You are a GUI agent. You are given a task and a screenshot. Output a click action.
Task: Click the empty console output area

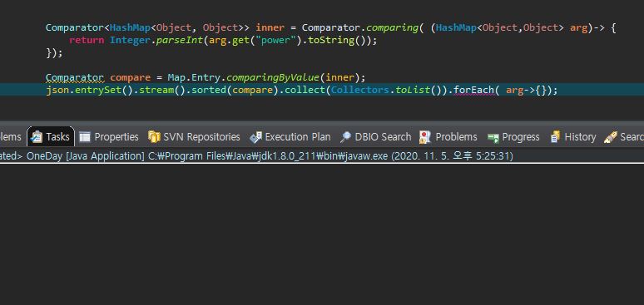point(322,234)
